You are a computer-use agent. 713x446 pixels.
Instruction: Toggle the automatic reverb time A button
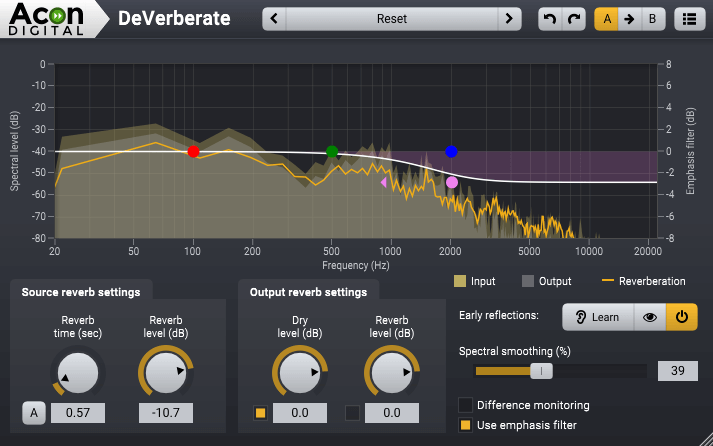pyautogui.click(x=34, y=413)
